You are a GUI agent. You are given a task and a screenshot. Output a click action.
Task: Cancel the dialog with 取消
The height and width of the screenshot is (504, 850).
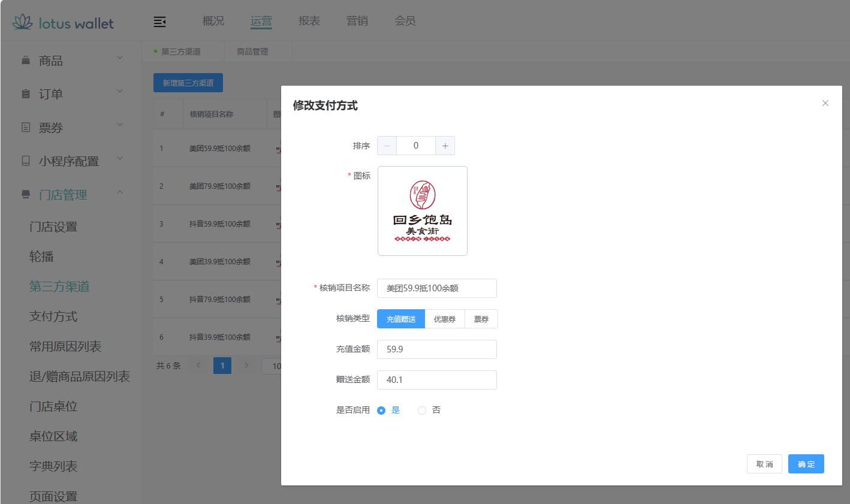tap(764, 463)
